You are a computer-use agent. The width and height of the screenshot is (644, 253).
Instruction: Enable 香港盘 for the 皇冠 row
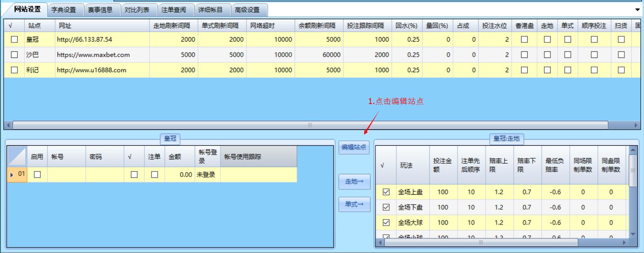[x=524, y=40]
